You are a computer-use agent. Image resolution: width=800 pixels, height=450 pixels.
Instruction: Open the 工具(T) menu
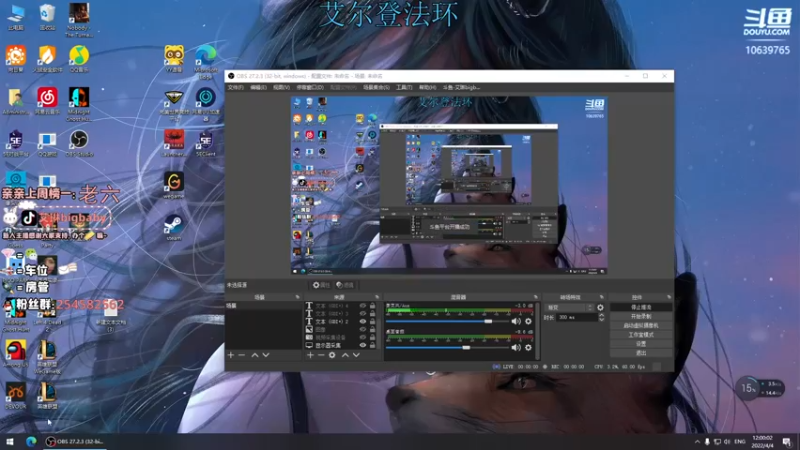[404, 87]
